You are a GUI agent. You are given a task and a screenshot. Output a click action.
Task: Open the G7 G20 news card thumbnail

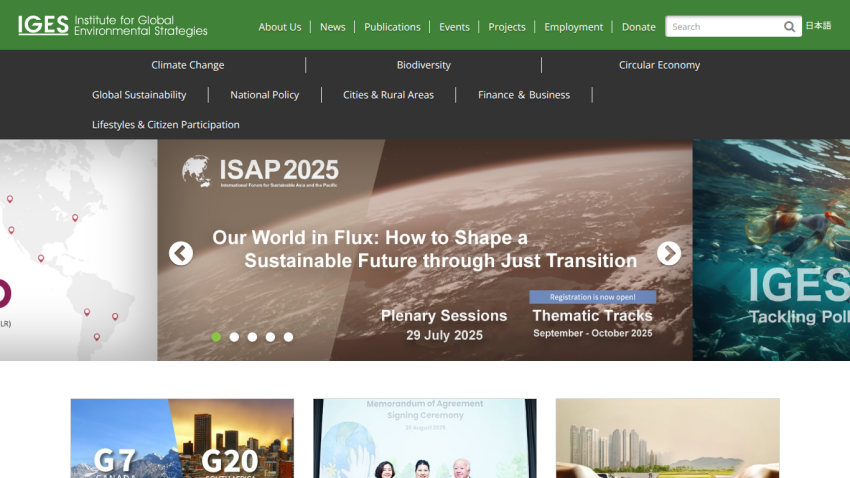click(x=182, y=438)
